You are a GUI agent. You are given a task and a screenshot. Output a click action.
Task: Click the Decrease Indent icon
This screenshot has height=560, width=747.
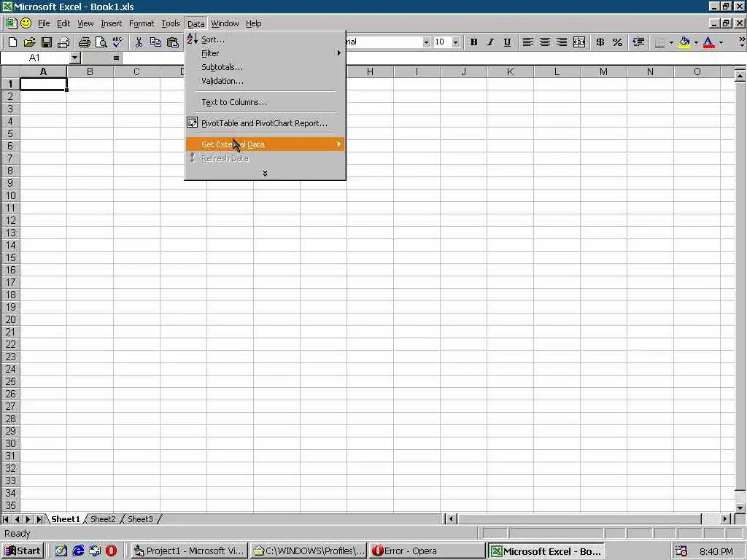tap(638, 42)
